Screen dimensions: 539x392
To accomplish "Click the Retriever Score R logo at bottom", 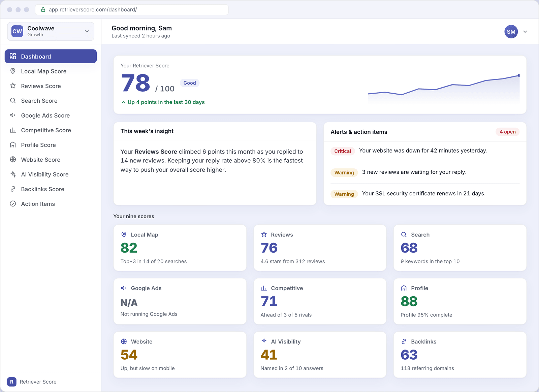I will pos(12,382).
